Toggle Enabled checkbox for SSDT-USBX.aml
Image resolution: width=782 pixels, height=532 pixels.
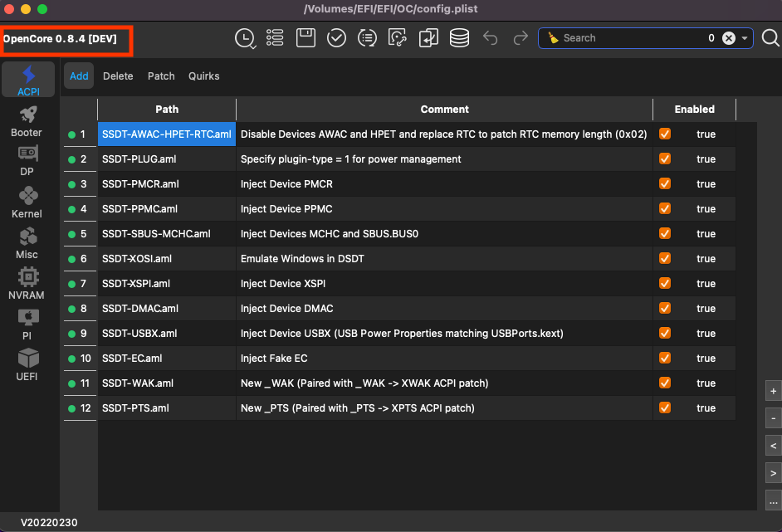(665, 333)
